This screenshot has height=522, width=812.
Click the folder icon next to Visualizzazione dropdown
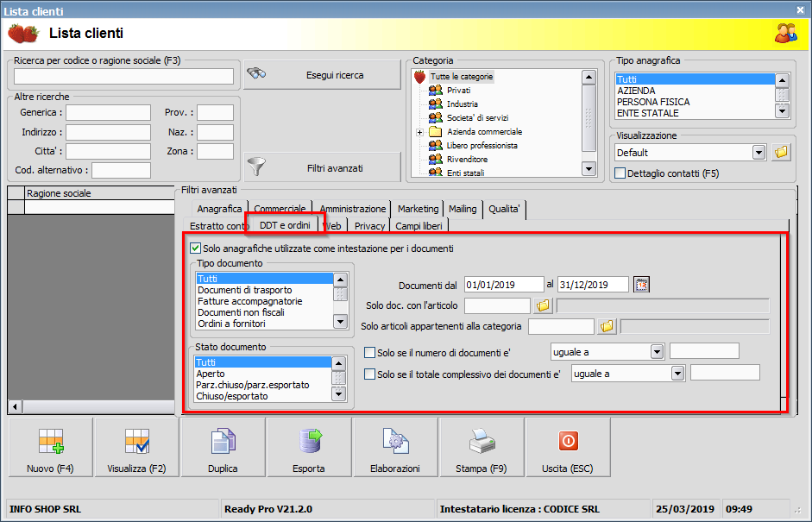(x=781, y=152)
